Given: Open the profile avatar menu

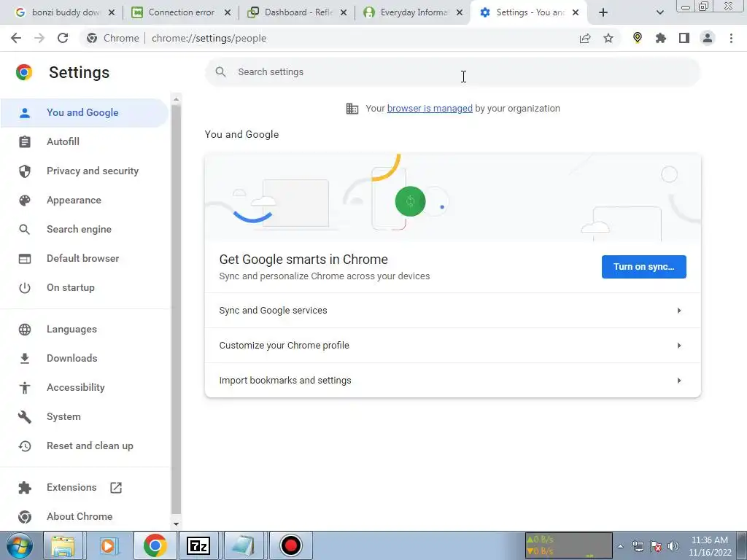Looking at the screenshot, I should pyautogui.click(x=708, y=38).
